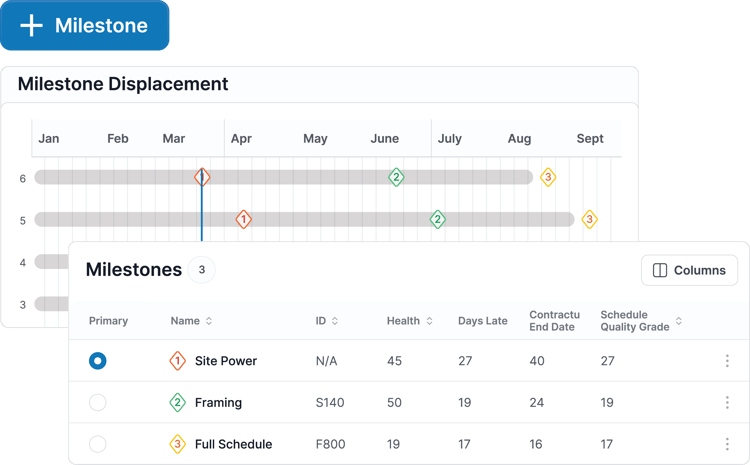The height and width of the screenshot is (465, 750).
Task: Sort table by Name column arrows
Action: point(209,321)
